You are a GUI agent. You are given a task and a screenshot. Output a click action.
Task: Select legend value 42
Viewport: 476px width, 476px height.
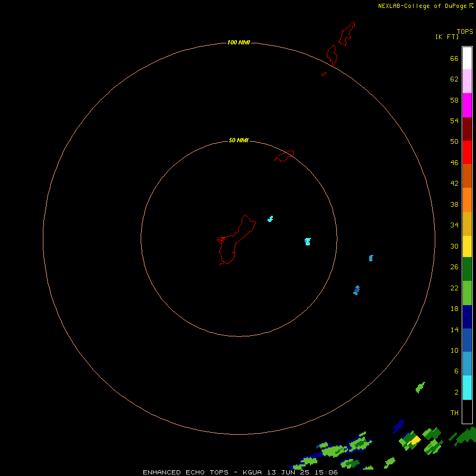coord(454,184)
